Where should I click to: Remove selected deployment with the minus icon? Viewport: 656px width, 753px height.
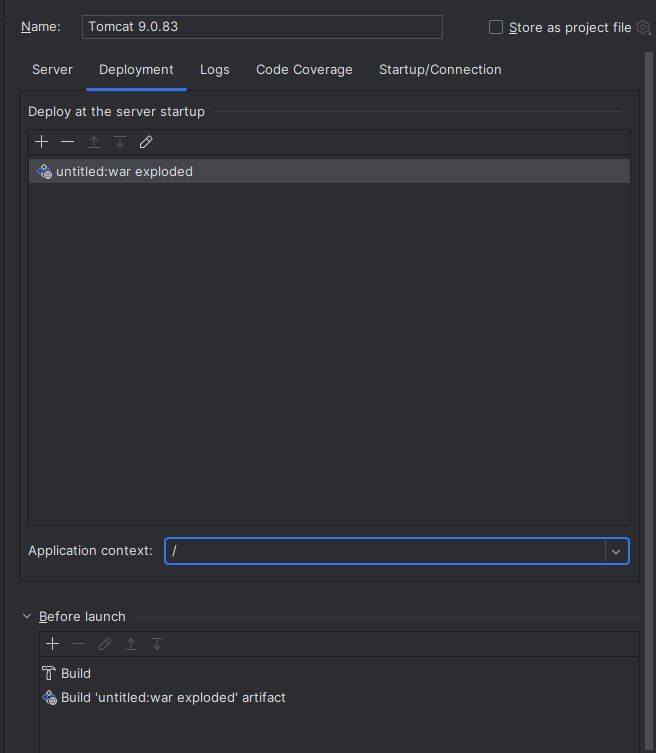68,142
